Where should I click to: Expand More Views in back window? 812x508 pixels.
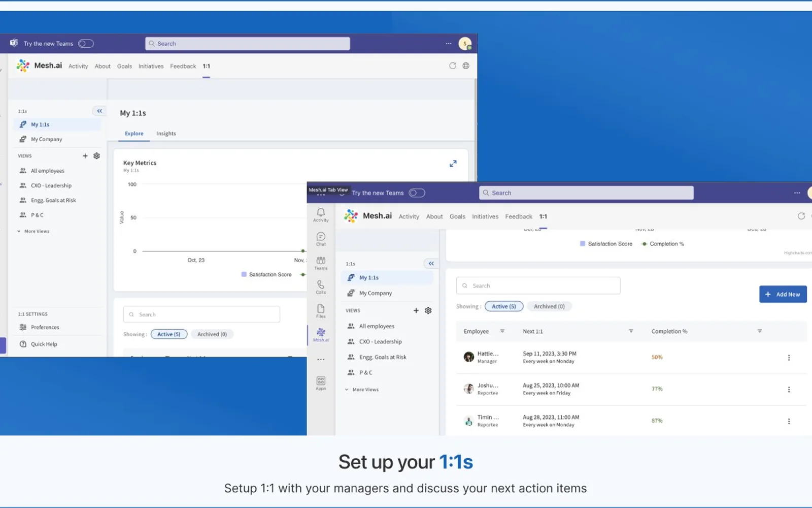point(33,231)
